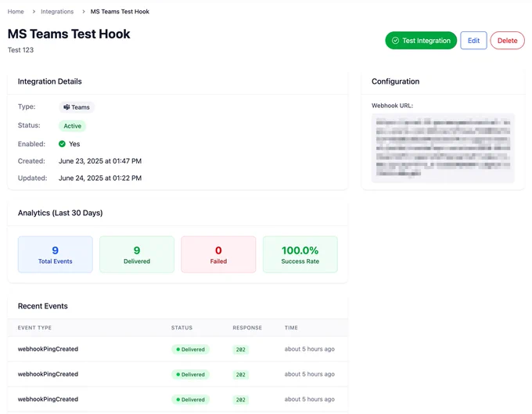This screenshot has height=414, width=532.
Task: Click the MS Teams Test Hook page title
Action: coord(69,34)
